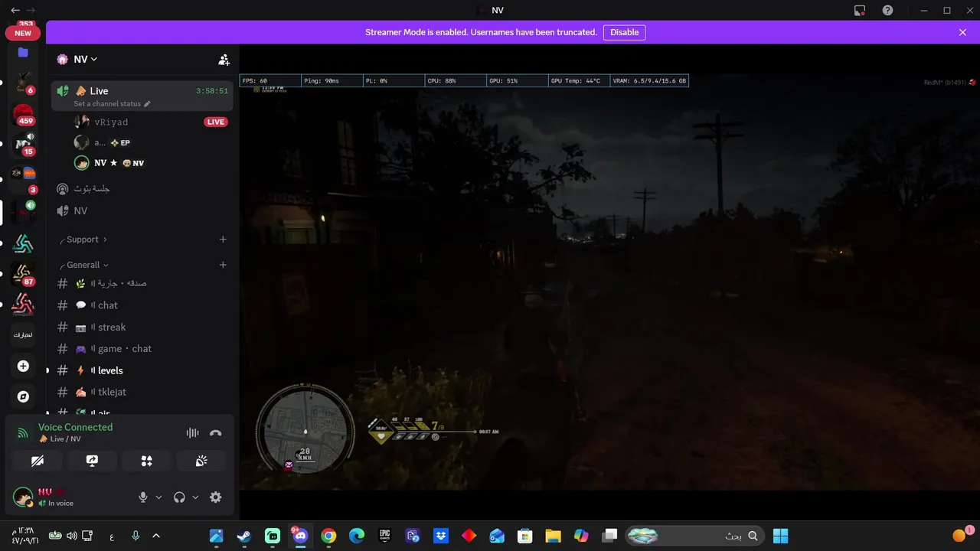Click the edit channel status pencil icon
Image resolution: width=980 pixels, height=551 pixels.
point(147,104)
